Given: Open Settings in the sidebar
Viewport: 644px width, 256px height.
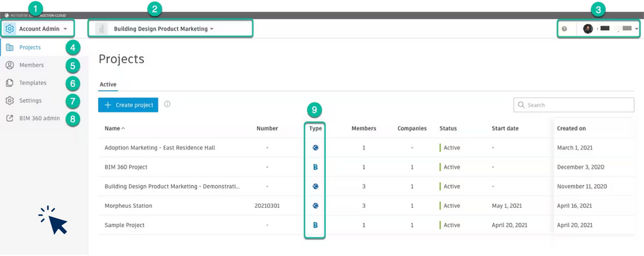Looking at the screenshot, I should (31, 101).
